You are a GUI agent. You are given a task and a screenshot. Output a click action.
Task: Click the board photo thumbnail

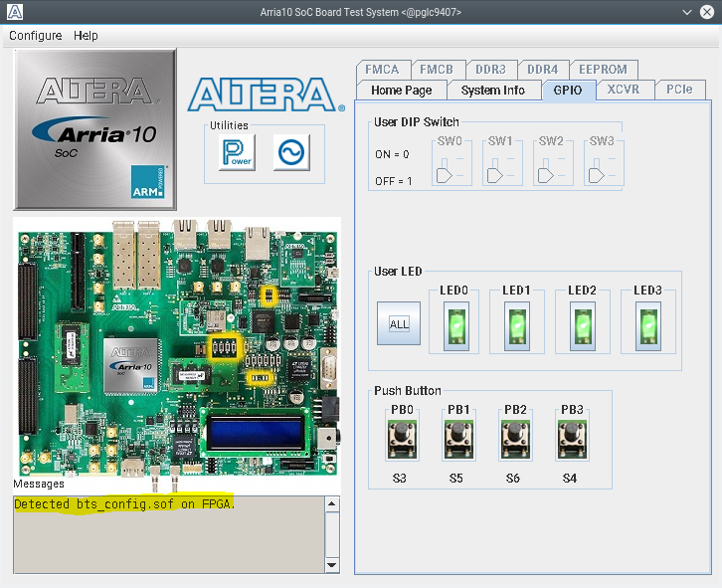coord(177,346)
